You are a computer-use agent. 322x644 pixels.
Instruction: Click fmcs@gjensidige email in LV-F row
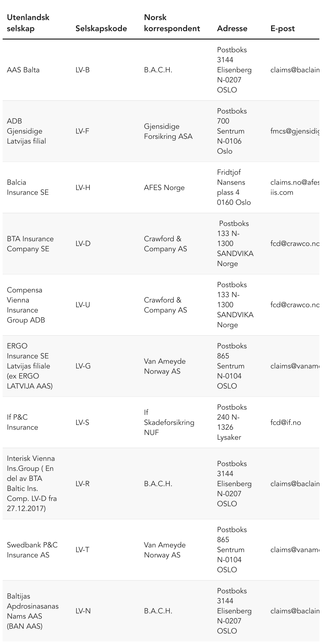tap(295, 131)
